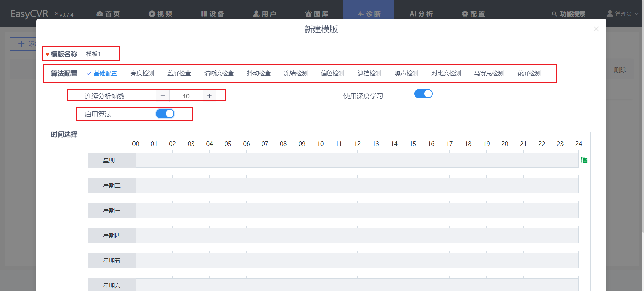The image size is (644, 291).
Task: Disable the 启用算法 toggle switch
Action: [165, 114]
